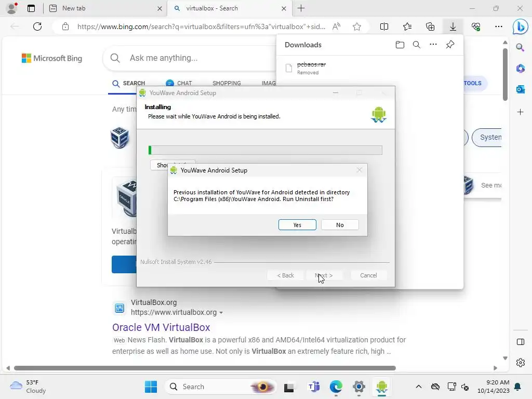Screen dimensions: 532x399
Task: Open Windows Start menu
Action: (x=151, y=387)
